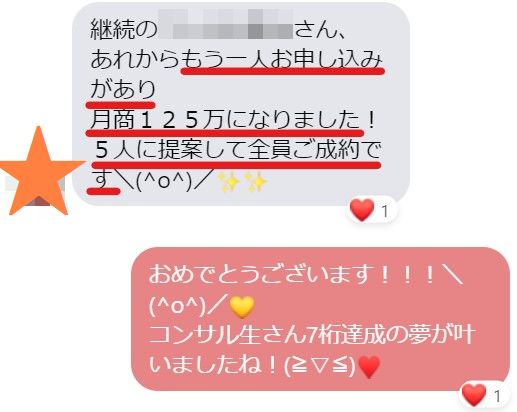Image resolution: width=517 pixels, height=412 pixels.
Task: Click the (^o^) kaomoji in the gray message
Action: click(x=163, y=182)
